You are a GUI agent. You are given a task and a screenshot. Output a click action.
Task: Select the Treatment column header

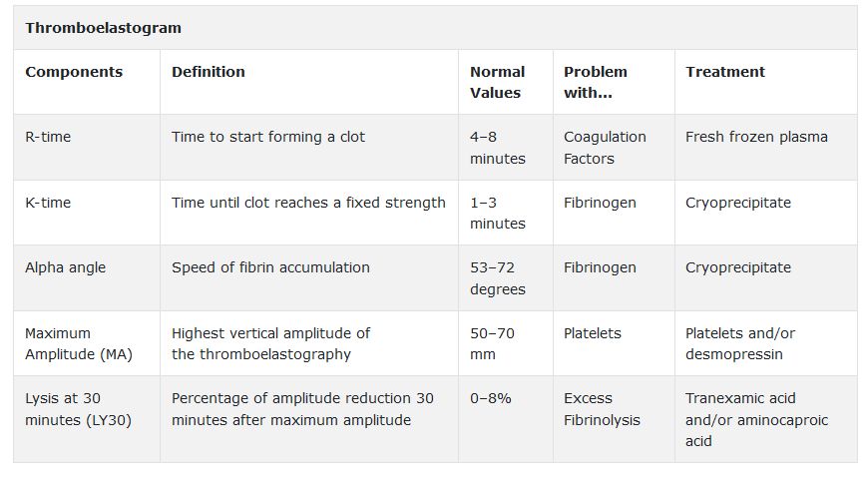click(x=725, y=72)
